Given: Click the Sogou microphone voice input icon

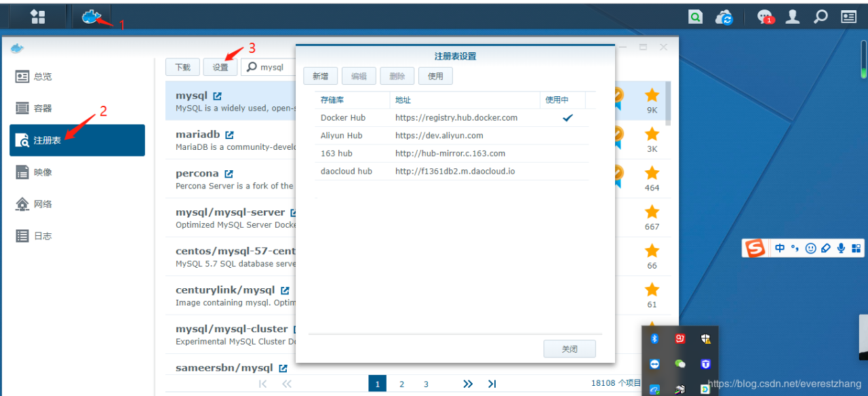Looking at the screenshot, I should coord(841,248).
